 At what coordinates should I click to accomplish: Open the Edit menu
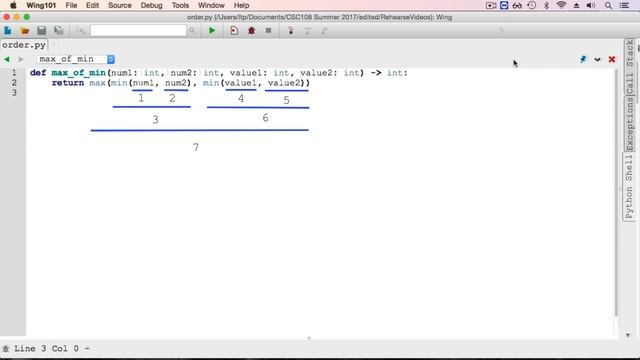tap(92, 5)
